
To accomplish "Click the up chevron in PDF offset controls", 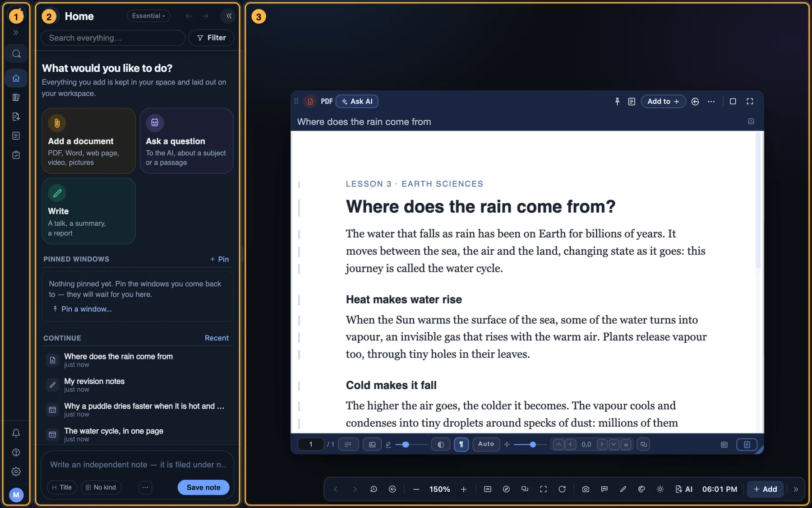I will coord(558,444).
